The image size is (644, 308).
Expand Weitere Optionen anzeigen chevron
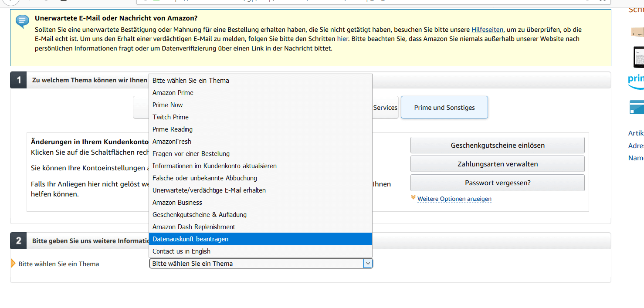[x=413, y=198]
